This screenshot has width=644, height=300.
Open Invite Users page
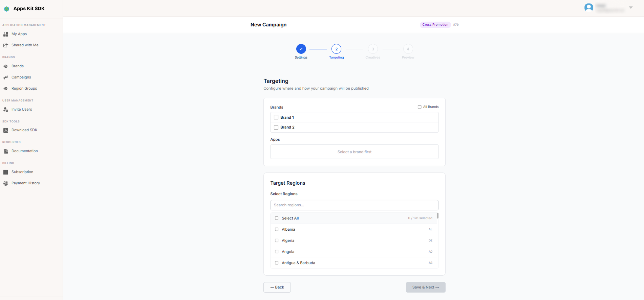[22, 110]
